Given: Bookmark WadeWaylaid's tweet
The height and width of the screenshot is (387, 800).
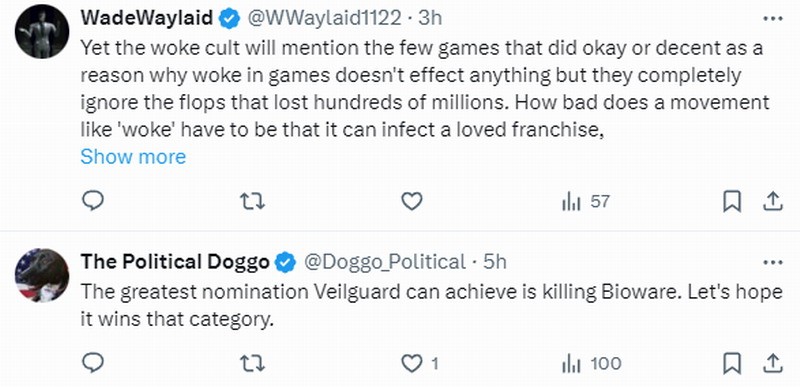Looking at the screenshot, I should pos(732,202).
